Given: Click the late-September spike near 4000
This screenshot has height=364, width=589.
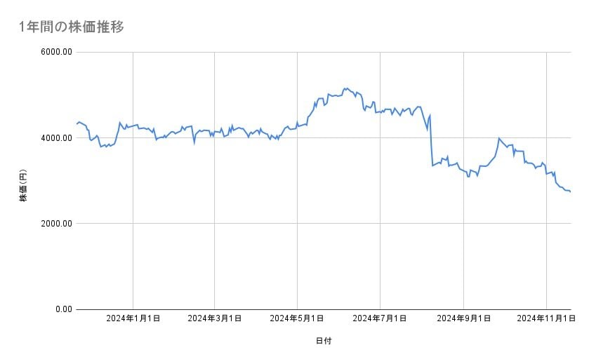Looking at the screenshot, I should point(498,138).
